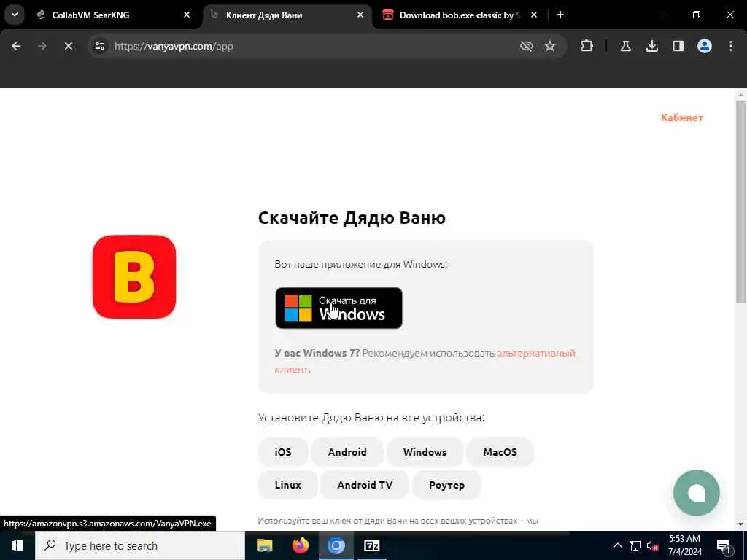Click text Вот наше приложение для Windows
This screenshot has width=747, height=560.
(360, 264)
